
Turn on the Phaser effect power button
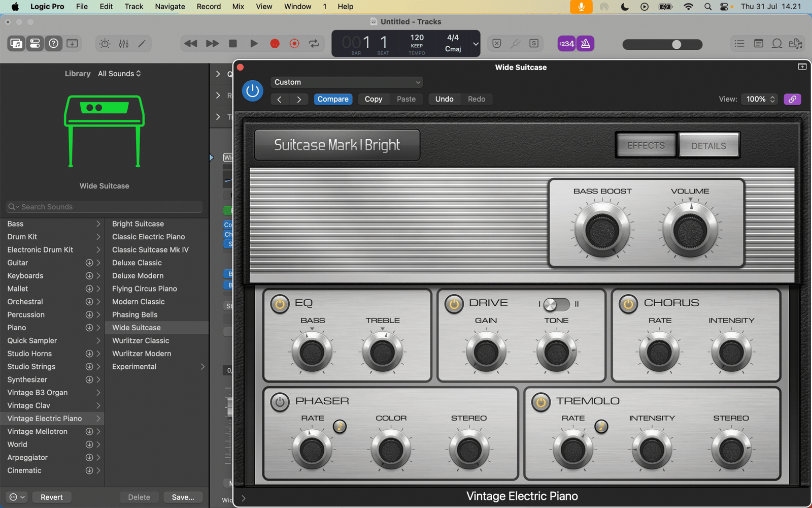[x=279, y=402]
